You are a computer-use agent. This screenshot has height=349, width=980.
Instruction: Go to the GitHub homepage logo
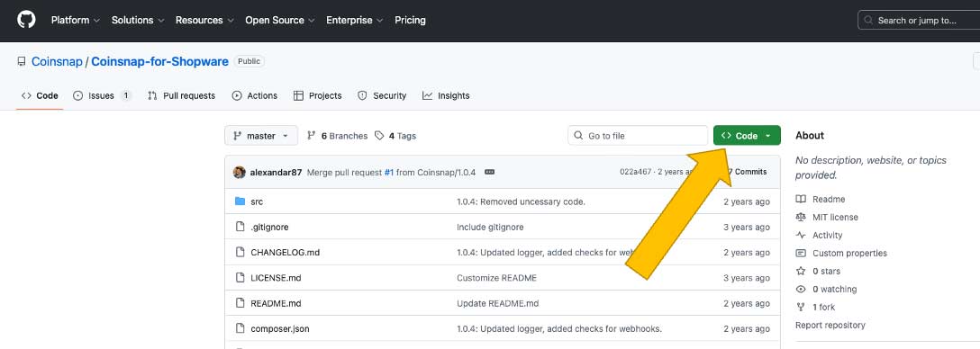[26, 20]
